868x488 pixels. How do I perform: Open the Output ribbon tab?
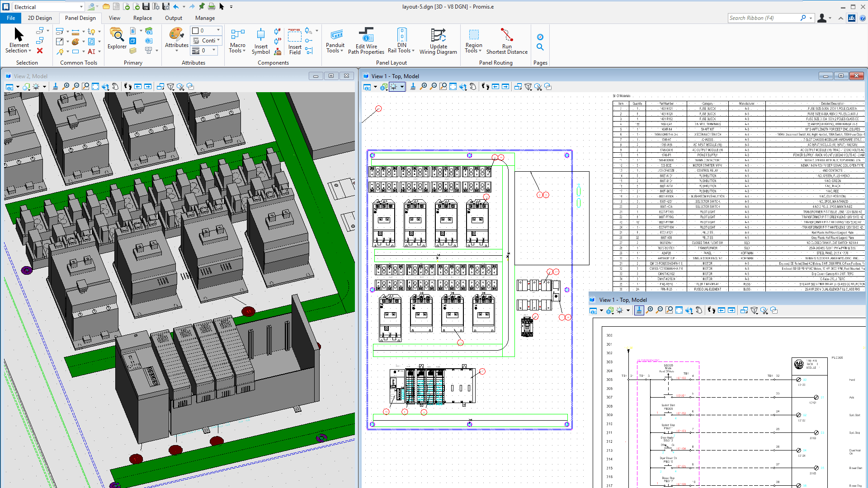(174, 18)
